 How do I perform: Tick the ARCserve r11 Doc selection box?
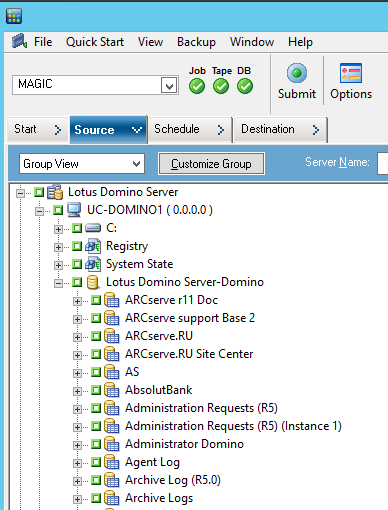pyautogui.click(x=96, y=300)
